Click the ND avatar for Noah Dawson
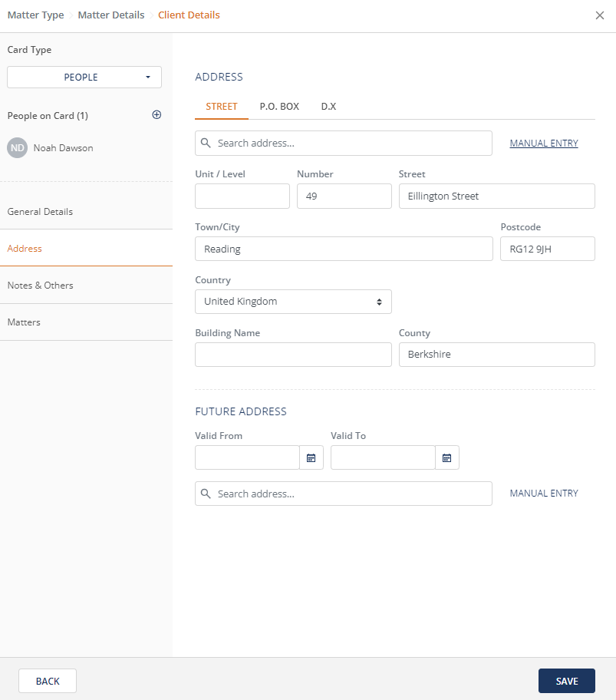This screenshot has height=700, width=616. (x=17, y=148)
